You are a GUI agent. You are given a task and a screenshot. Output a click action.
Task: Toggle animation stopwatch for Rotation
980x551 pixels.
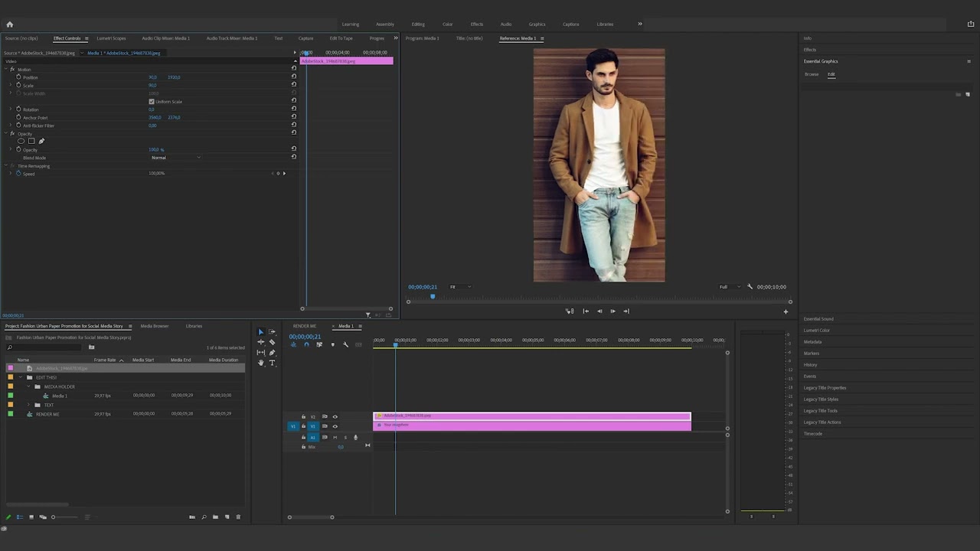pyautogui.click(x=18, y=109)
